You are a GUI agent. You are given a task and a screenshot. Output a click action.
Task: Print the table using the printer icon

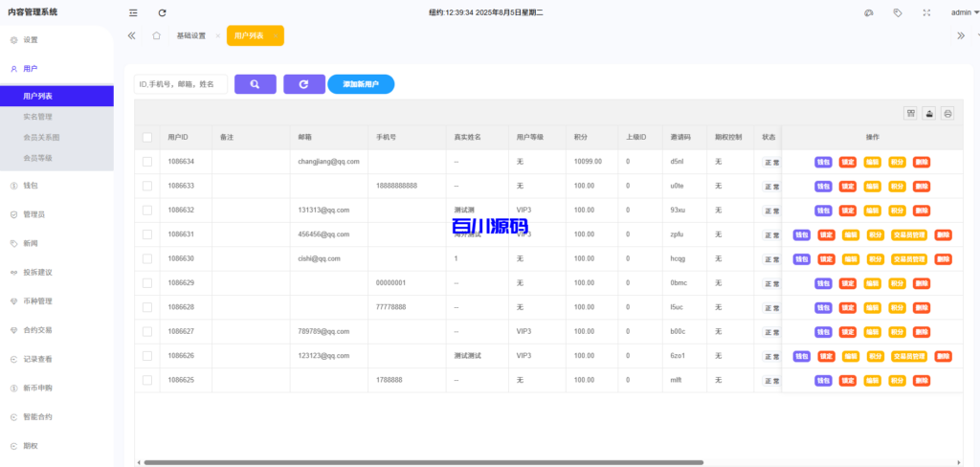(947, 113)
